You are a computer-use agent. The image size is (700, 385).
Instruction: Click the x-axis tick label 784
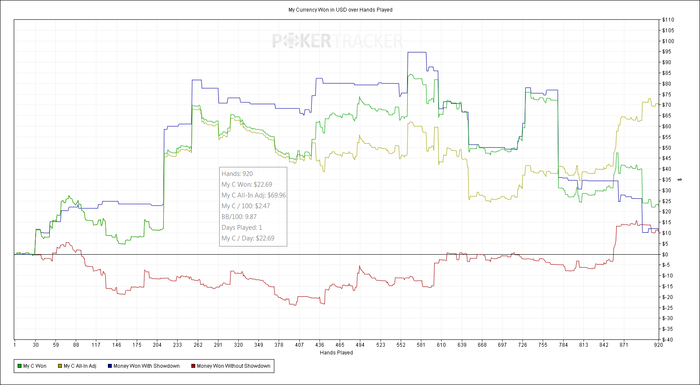click(x=563, y=345)
